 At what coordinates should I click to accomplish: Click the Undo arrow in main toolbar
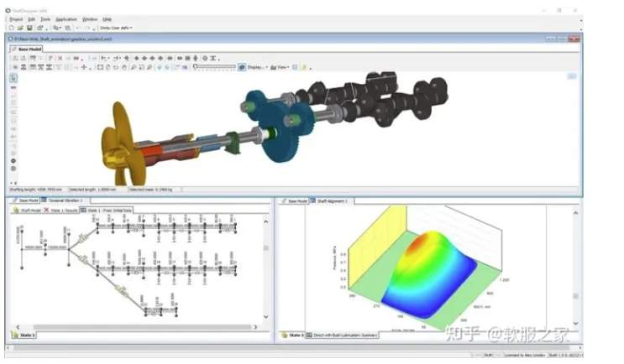pyautogui.click(x=78, y=28)
